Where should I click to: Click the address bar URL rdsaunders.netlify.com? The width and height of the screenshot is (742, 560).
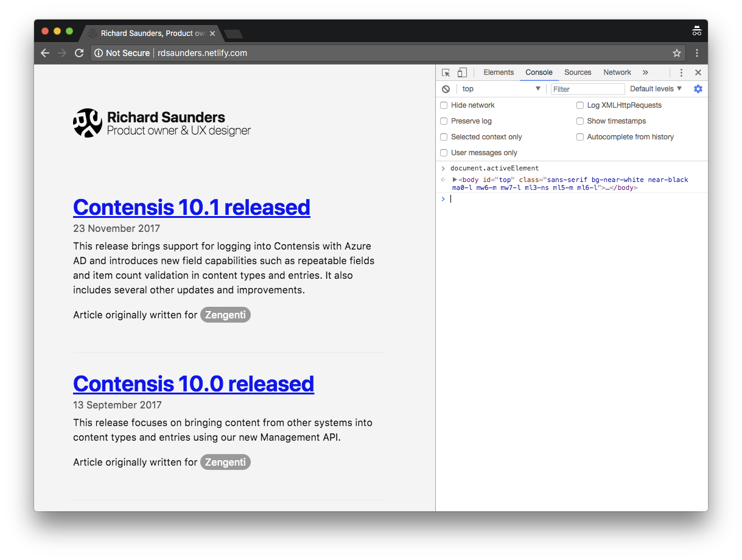tap(202, 53)
